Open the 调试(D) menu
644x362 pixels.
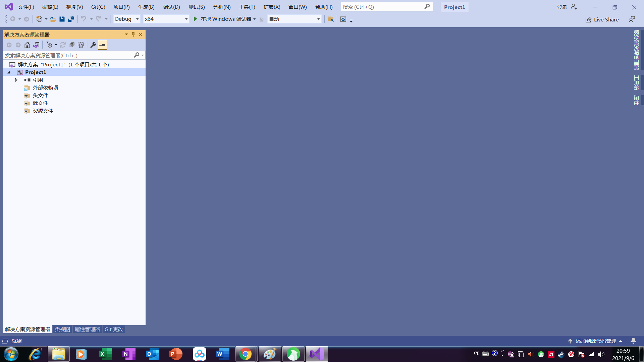(x=171, y=7)
